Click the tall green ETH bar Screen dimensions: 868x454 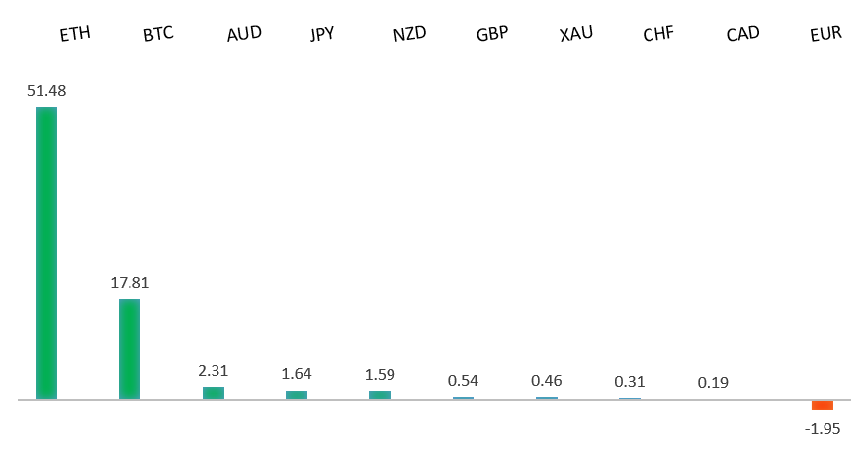(46, 252)
